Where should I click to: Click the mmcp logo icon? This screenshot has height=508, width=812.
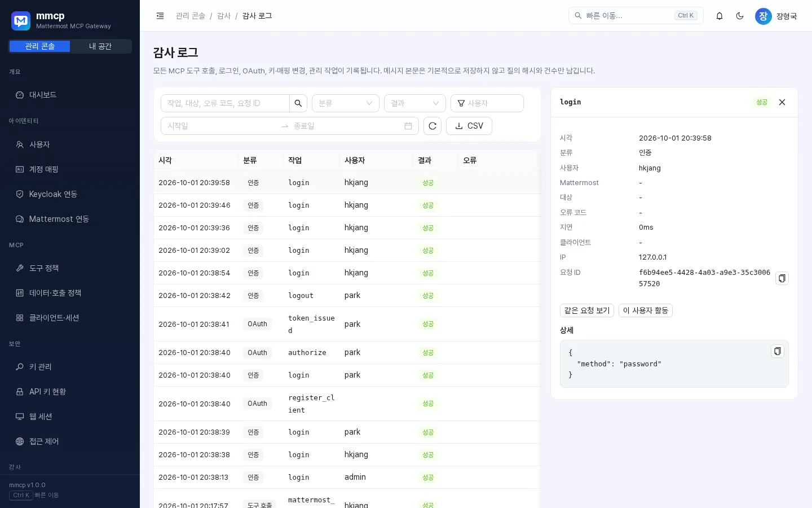click(21, 21)
